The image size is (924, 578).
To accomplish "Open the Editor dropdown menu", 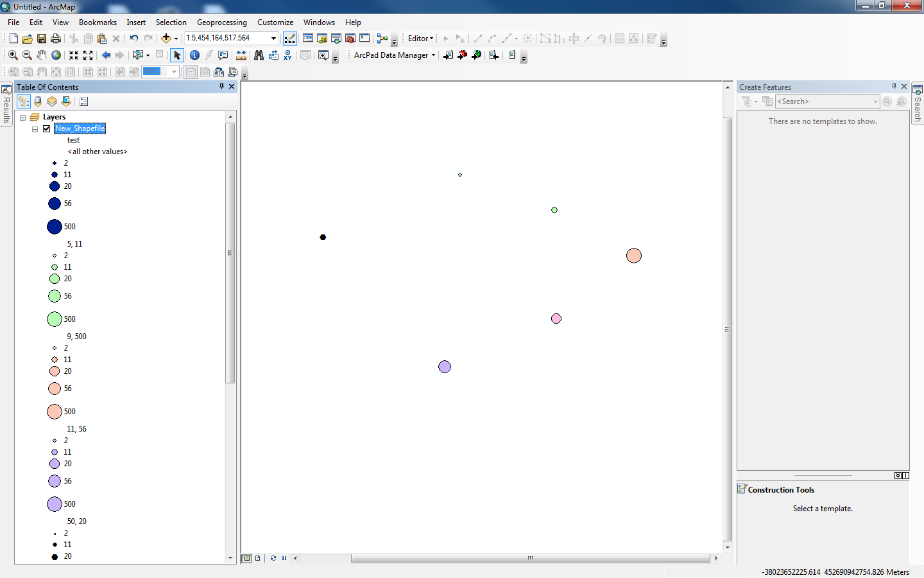I will pyautogui.click(x=420, y=39).
